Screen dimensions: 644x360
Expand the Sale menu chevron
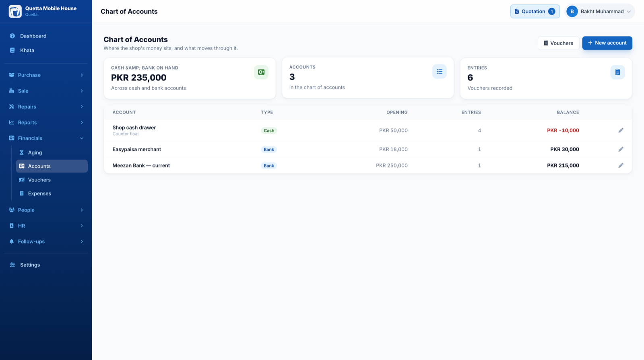[x=82, y=91]
